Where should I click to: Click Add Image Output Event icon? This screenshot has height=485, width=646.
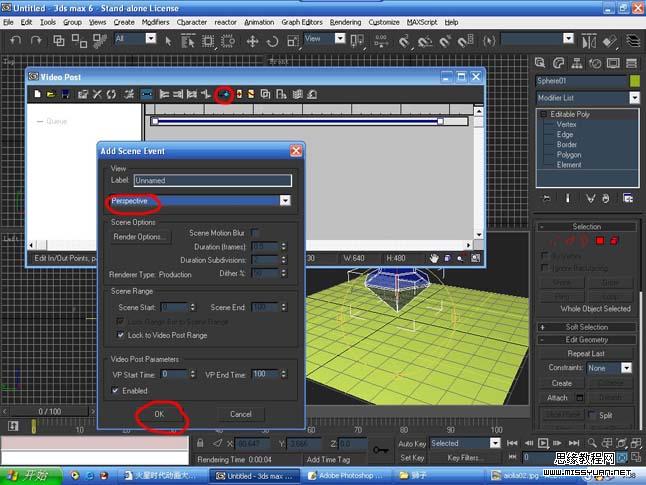281,94
